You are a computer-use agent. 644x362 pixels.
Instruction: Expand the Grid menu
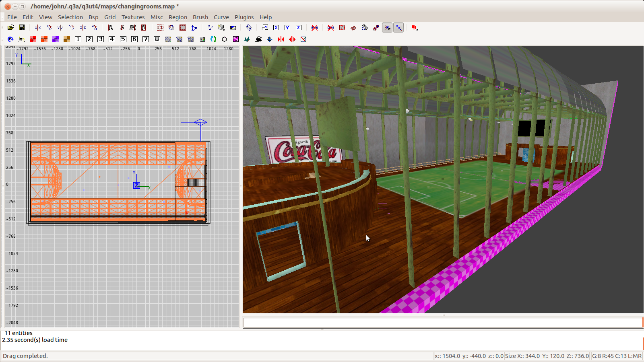110,17
